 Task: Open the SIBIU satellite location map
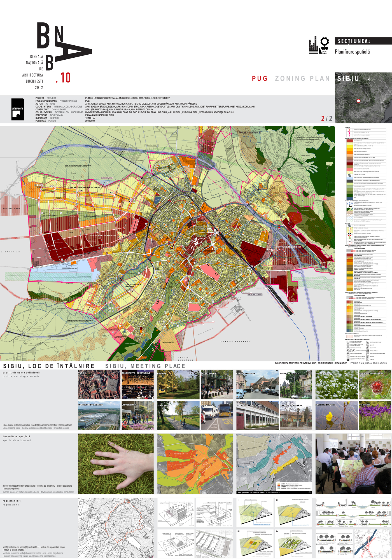363,98
